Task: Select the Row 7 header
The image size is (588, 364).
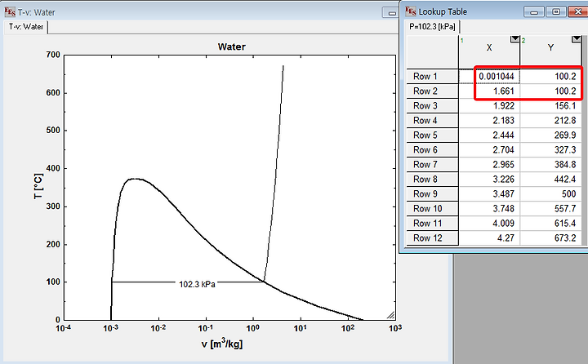Action: click(432, 164)
